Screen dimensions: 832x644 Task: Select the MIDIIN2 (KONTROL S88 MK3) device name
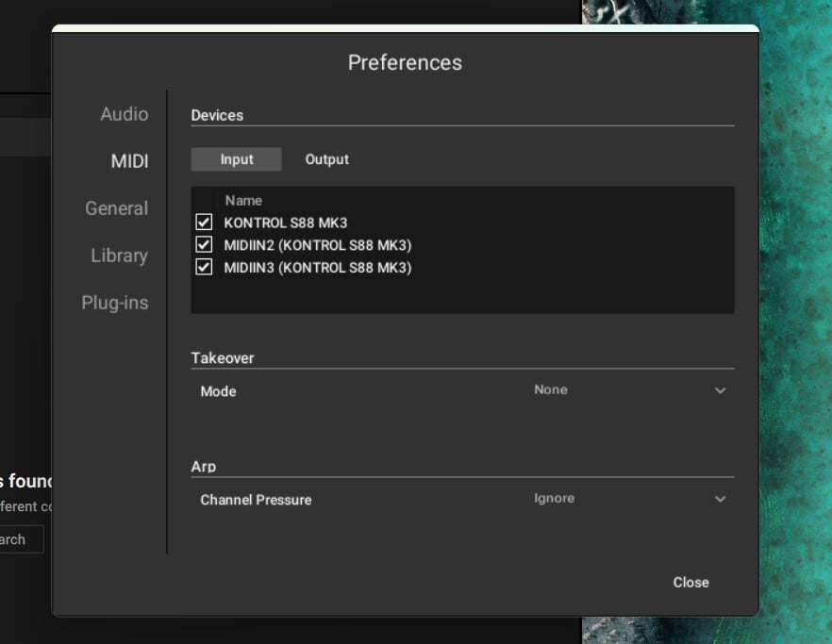tap(318, 245)
